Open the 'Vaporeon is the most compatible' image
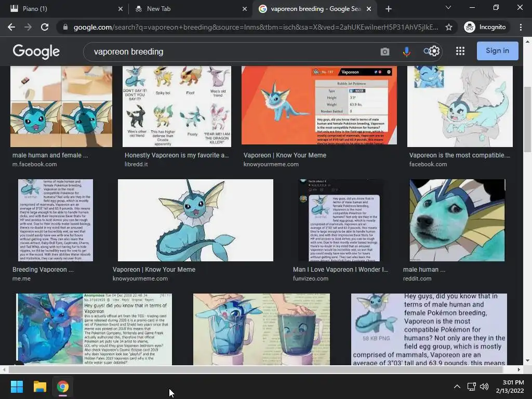This screenshot has height=399, width=532. [x=460, y=107]
